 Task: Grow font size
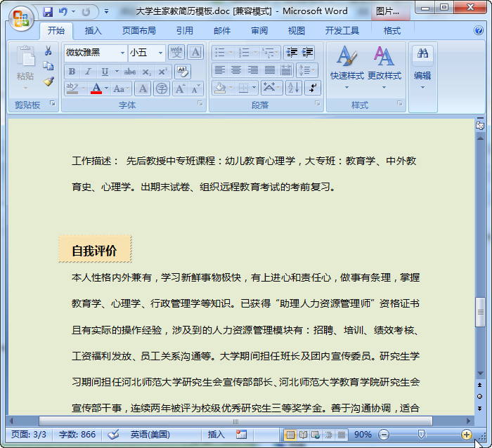point(180,88)
